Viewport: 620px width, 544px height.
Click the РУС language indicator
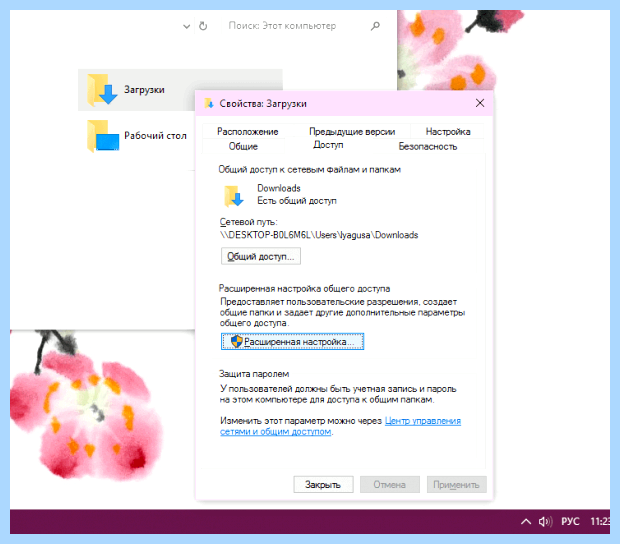click(570, 521)
